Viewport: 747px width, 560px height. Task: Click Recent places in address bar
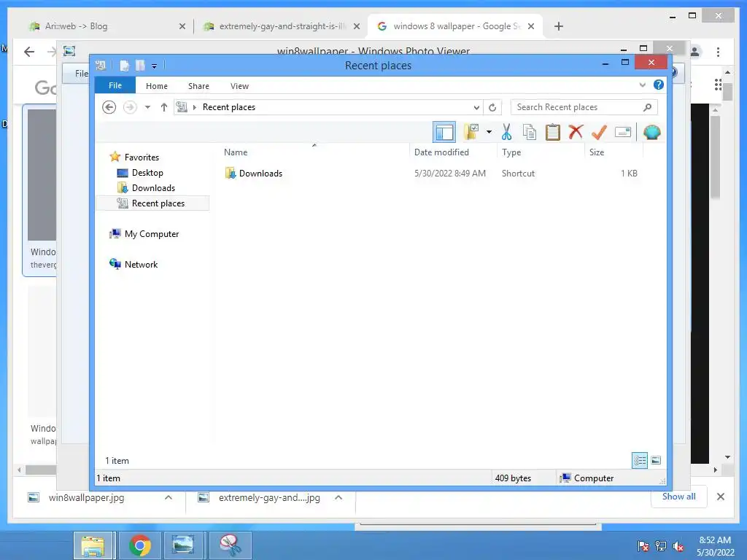click(229, 107)
